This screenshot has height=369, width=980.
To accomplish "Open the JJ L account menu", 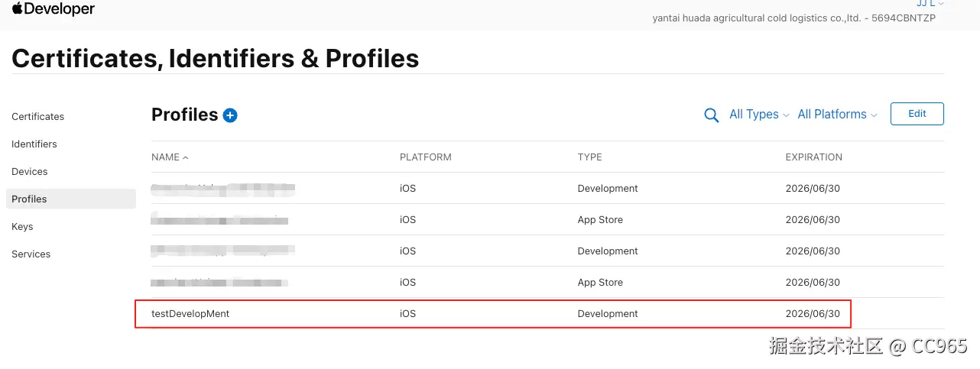I will (930, 4).
